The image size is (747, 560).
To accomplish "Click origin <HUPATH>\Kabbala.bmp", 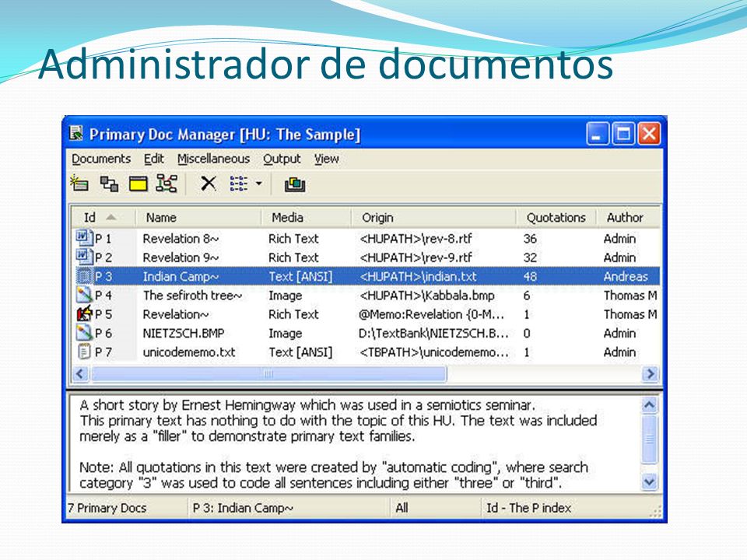I will pyautogui.click(x=427, y=296).
